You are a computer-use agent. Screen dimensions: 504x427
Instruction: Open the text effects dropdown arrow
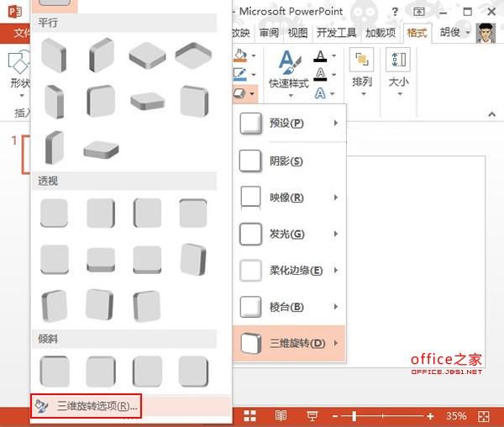point(333,93)
